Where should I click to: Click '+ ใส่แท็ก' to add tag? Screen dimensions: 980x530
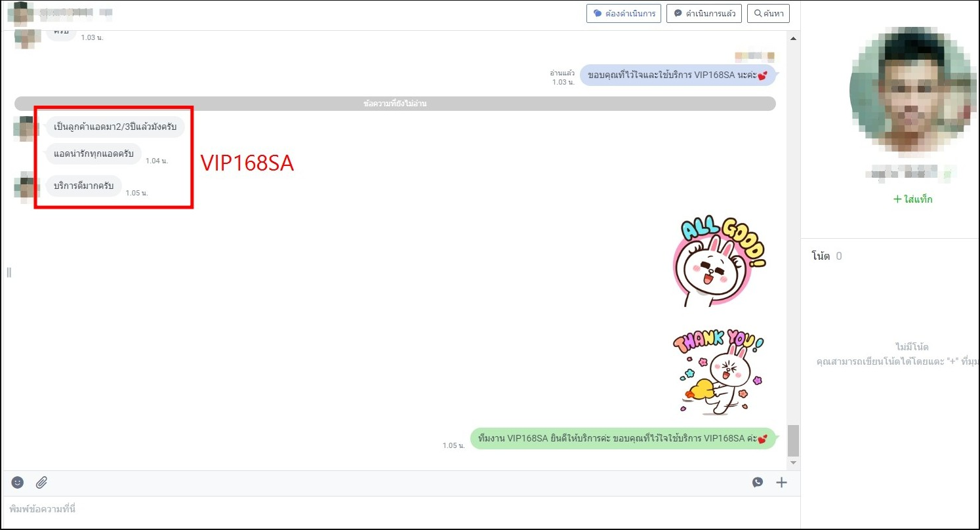[912, 199]
